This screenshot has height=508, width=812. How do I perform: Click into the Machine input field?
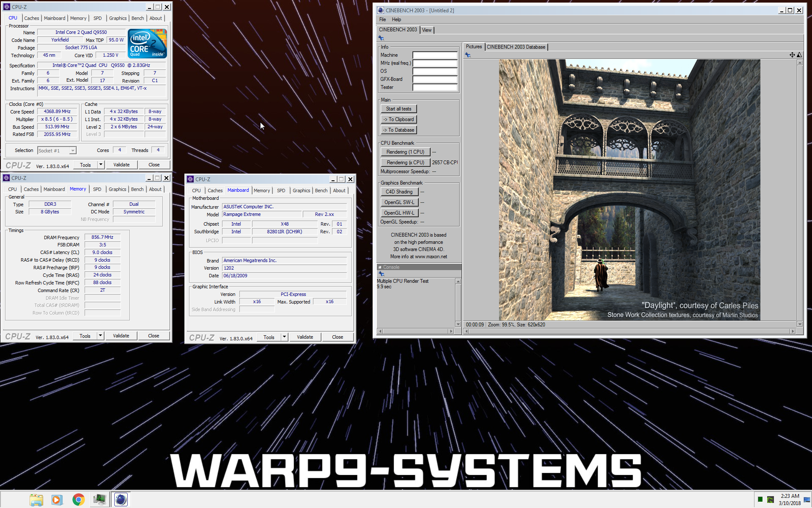coord(435,55)
